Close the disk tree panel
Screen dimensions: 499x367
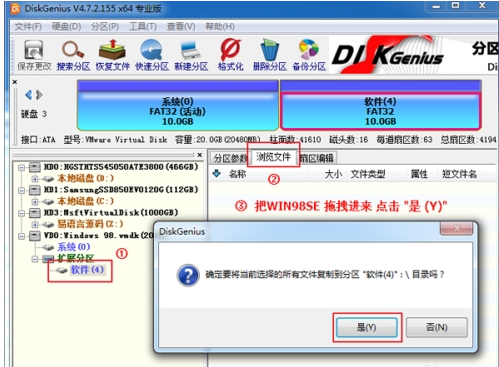199,155
